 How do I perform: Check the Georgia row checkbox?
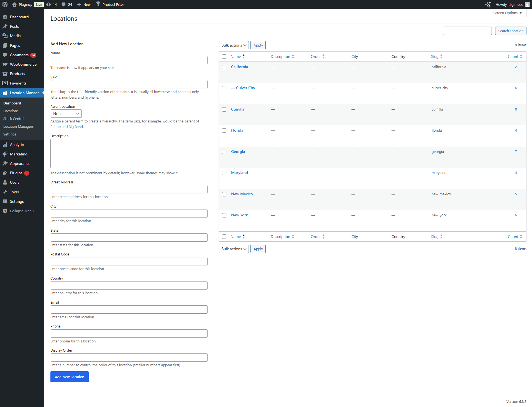click(x=224, y=152)
